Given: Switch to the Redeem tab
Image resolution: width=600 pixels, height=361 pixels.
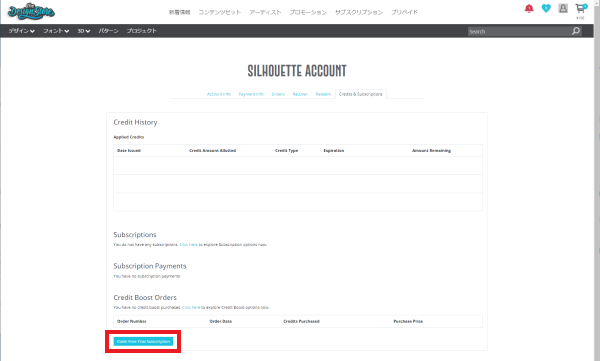Looking at the screenshot, I should coord(323,94).
